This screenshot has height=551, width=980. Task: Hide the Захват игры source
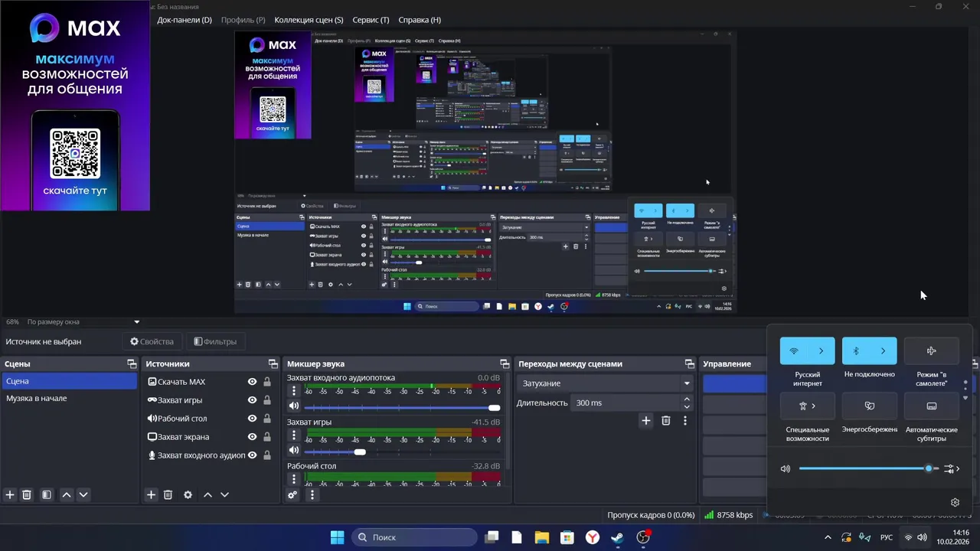[x=252, y=400]
